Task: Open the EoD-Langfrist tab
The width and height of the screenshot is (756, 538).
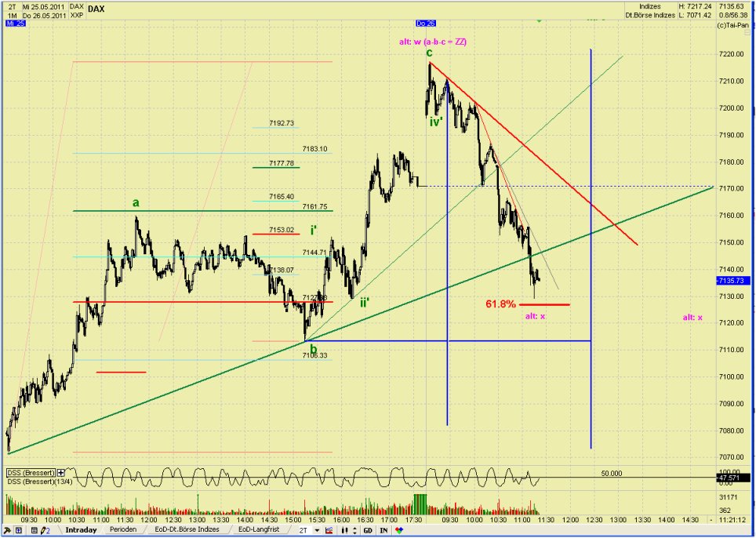Action: (x=260, y=530)
